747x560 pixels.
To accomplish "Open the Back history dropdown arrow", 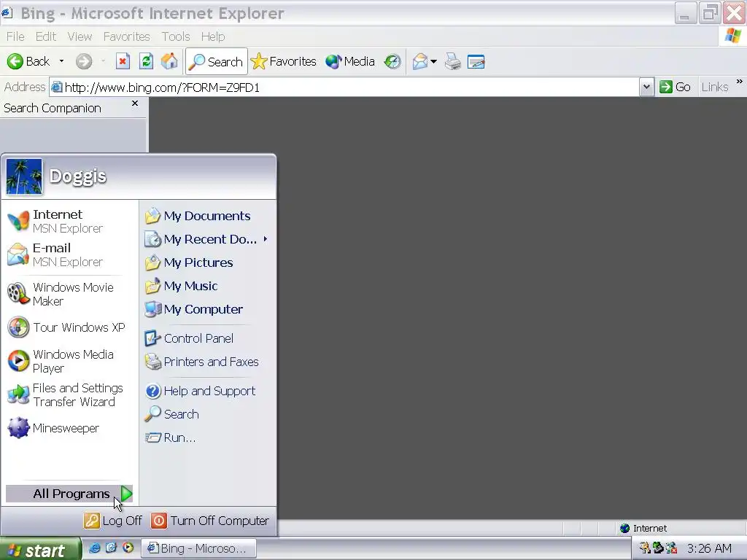I will tap(61, 61).
